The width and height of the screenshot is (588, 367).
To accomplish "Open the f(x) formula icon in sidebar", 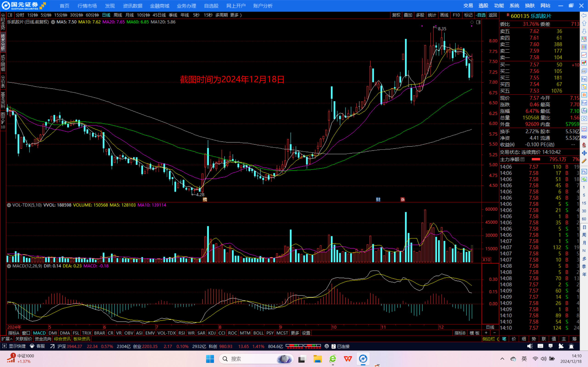I will 584,111.
